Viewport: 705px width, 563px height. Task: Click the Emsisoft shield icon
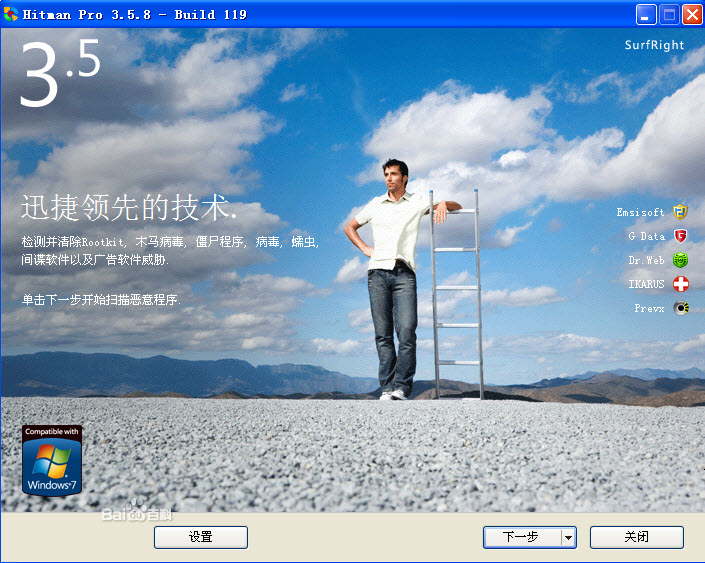point(680,212)
